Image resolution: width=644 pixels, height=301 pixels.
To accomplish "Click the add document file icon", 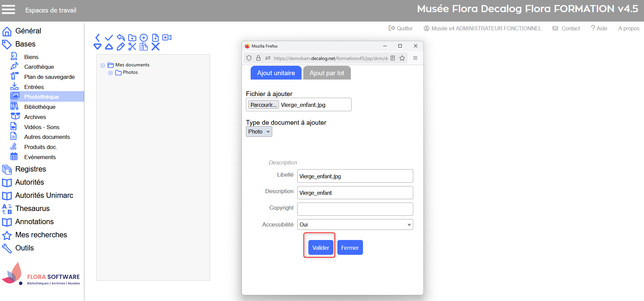I will coord(155,38).
